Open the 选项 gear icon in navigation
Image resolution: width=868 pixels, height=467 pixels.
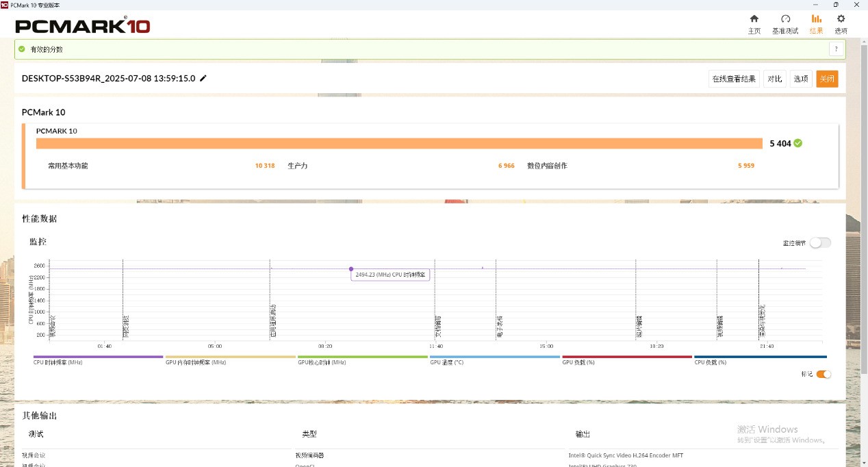pos(841,19)
